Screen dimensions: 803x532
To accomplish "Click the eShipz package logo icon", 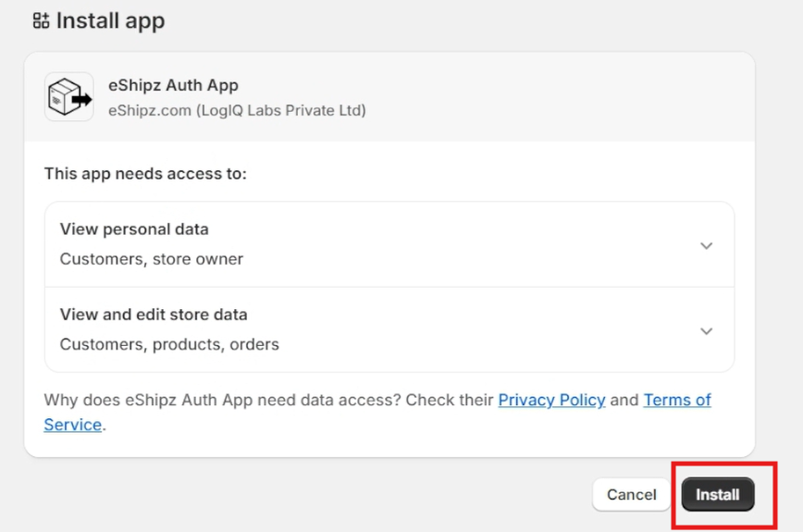I will [x=68, y=96].
